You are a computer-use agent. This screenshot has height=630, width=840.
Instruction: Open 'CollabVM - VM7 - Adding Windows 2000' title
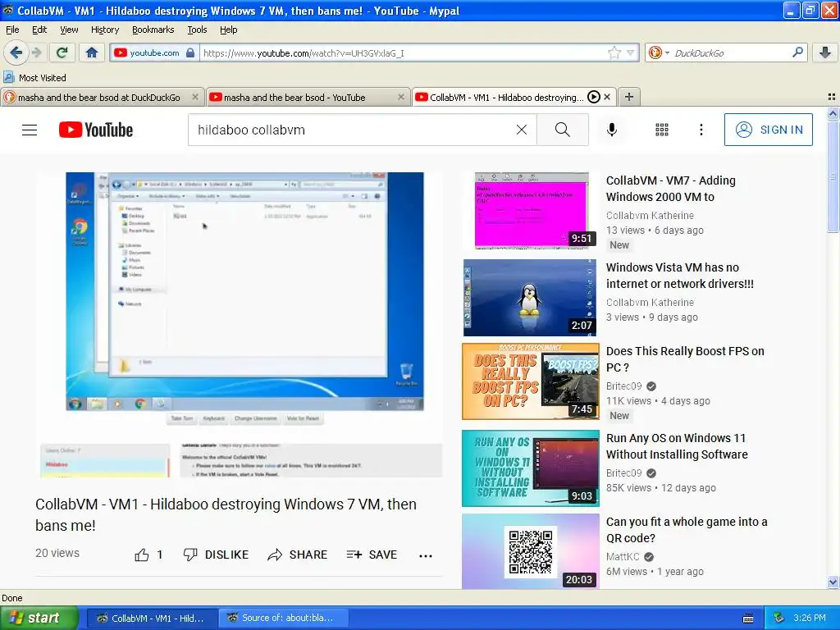671,189
